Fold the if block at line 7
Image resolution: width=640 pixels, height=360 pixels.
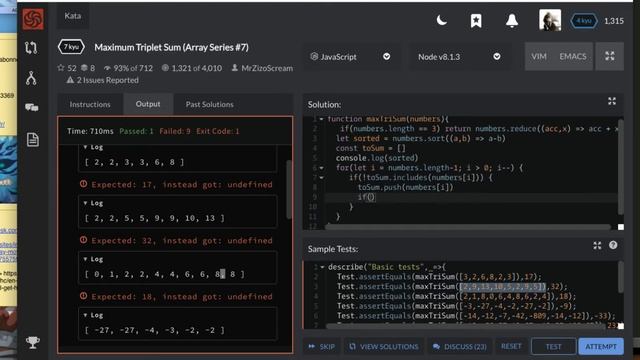pos(321,178)
